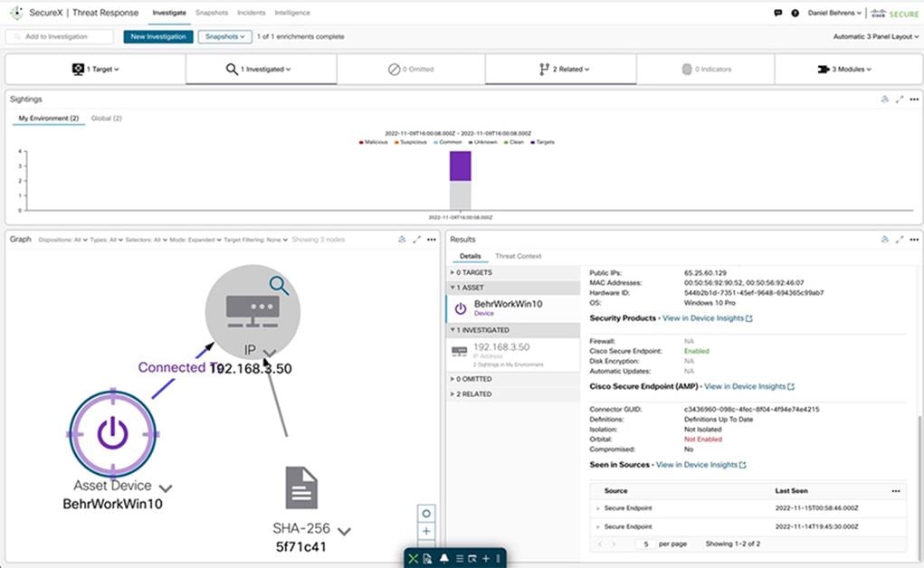Open Automatic 3 Panel Layout dropdown
Screen dimensions: 924x568
pyautogui.click(x=876, y=36)
